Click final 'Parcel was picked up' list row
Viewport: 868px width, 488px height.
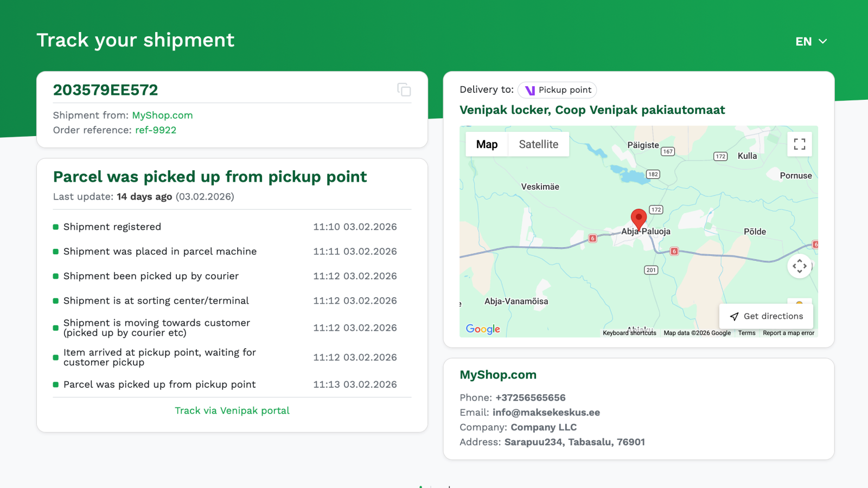click(232, 384)
